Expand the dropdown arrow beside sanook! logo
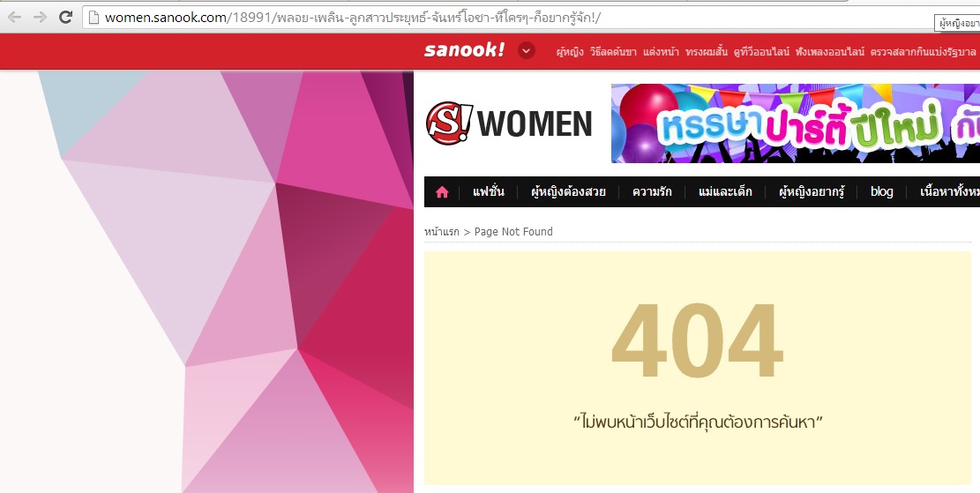The height and width of the screenshot is (493, 980). 527,50
